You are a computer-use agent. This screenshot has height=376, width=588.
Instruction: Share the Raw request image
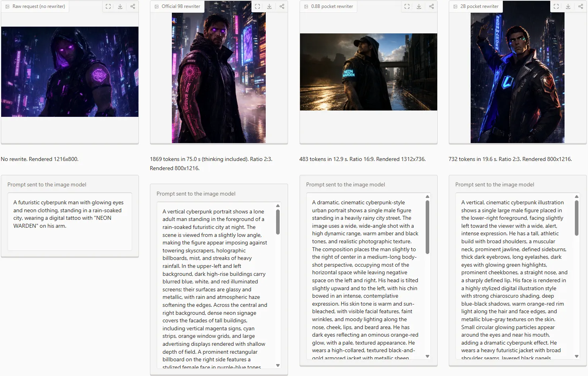133,6
